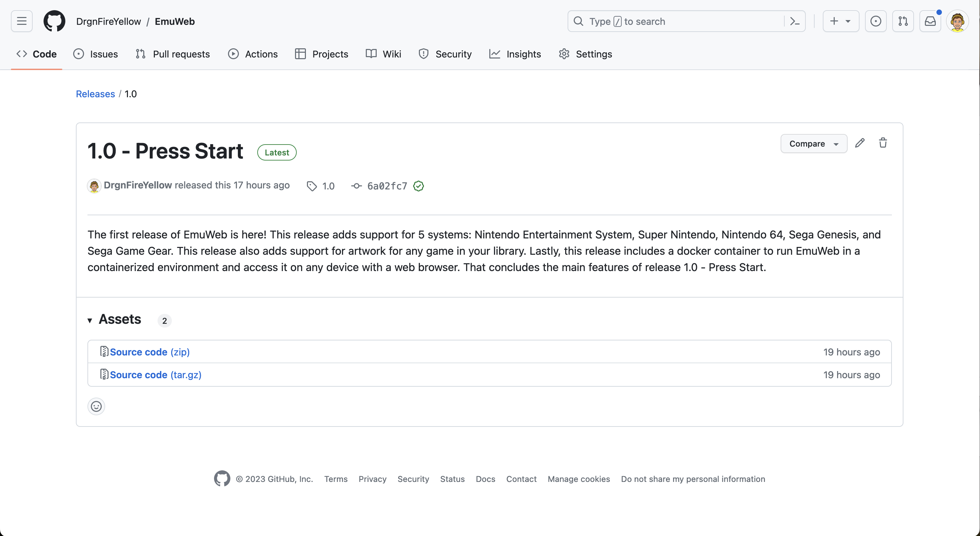Switch to the Code tab
The image size is (980, 536).
36,54
